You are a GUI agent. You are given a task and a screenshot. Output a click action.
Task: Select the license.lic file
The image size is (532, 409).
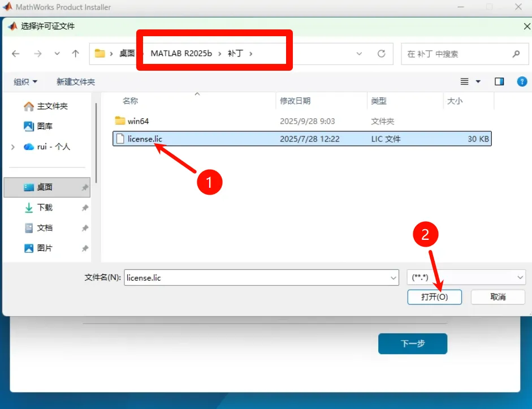click(302, 139)
